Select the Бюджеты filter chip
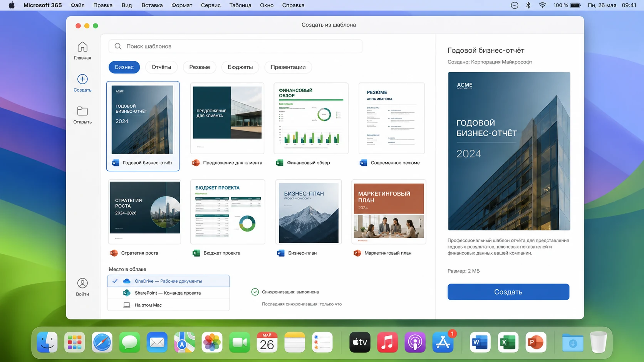The height and width of the screenshot is (362, 644). coord(240,67)
